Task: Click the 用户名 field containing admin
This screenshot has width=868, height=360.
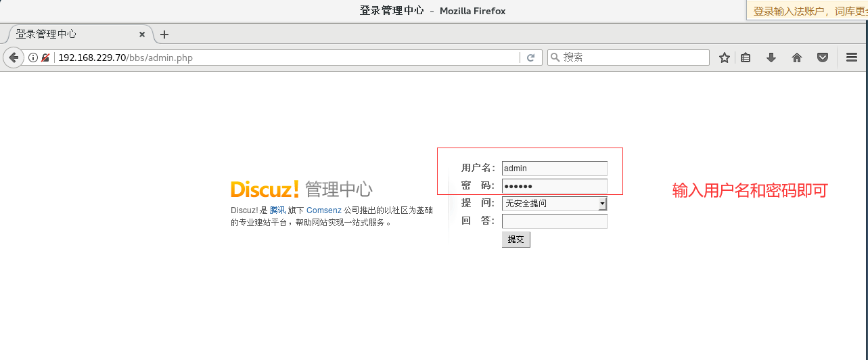Action: click(555, 168)
